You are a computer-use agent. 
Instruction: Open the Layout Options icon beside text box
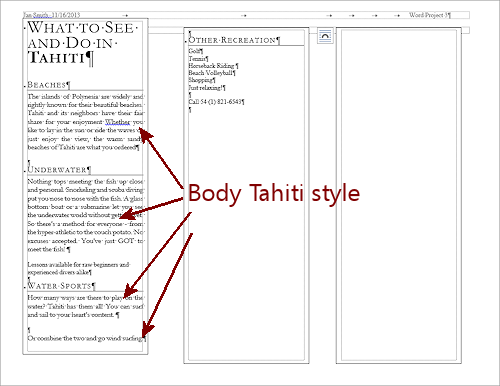[x=325, y=36]
